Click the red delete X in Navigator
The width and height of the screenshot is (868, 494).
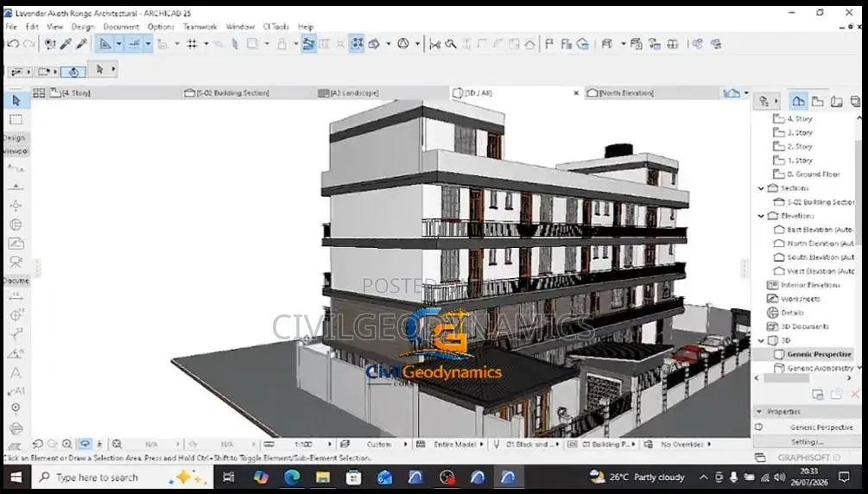pyautogui.click(x=855, y=395)
